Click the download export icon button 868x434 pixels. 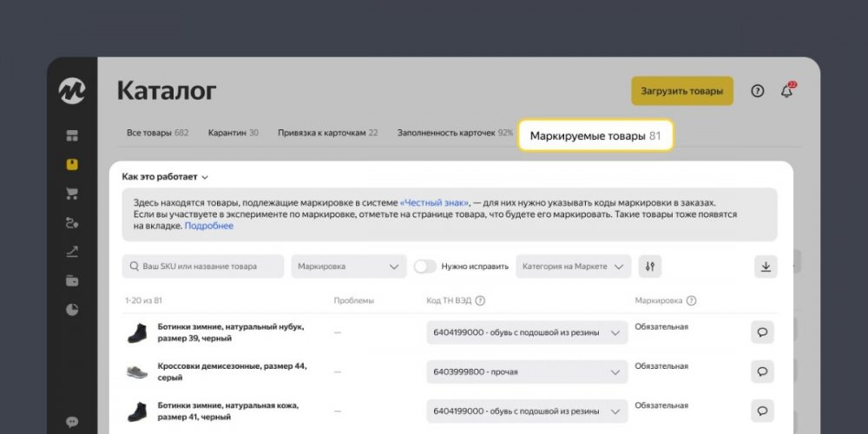click(x=765, y=266)
